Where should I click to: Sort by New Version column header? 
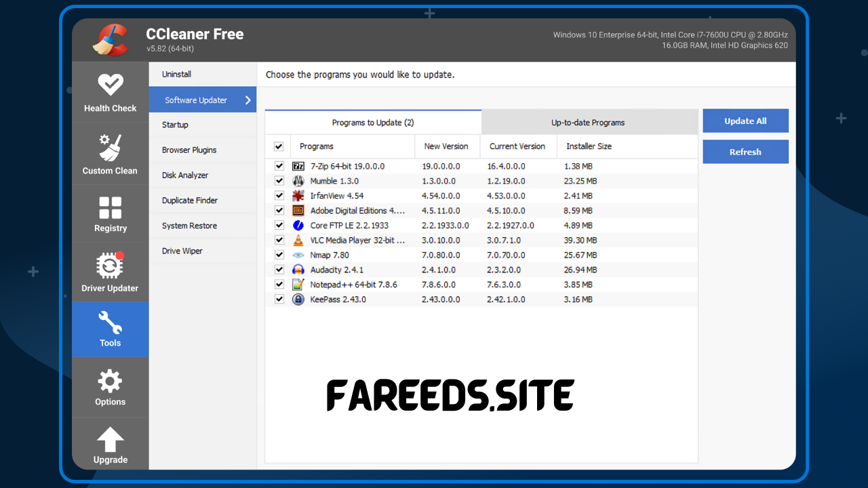[x=448, y=146]
